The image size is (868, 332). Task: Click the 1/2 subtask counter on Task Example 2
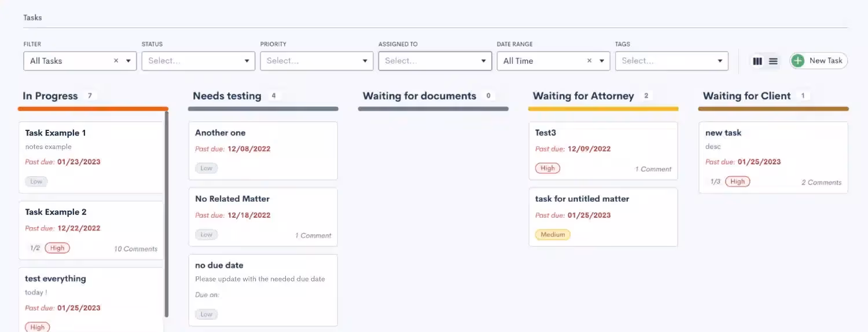tap(35, 248)
